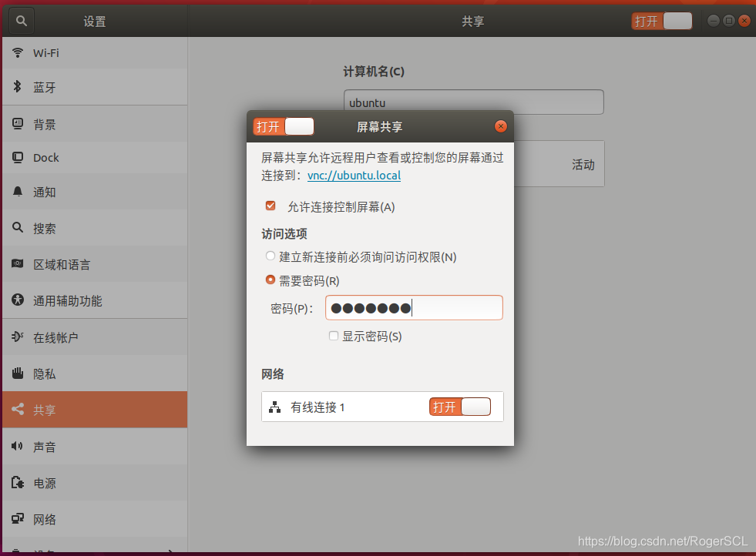This screenshot has width=756, height=556.
Task: Close the 屏幕共享 dialog
Action: [x=501, y=126]
